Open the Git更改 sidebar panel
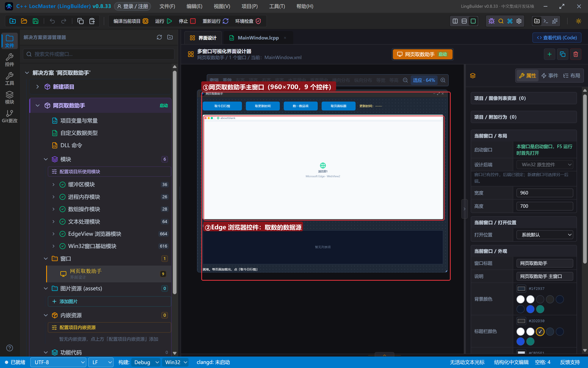Viewport: 588px width, 368px height. click(9, 116)
